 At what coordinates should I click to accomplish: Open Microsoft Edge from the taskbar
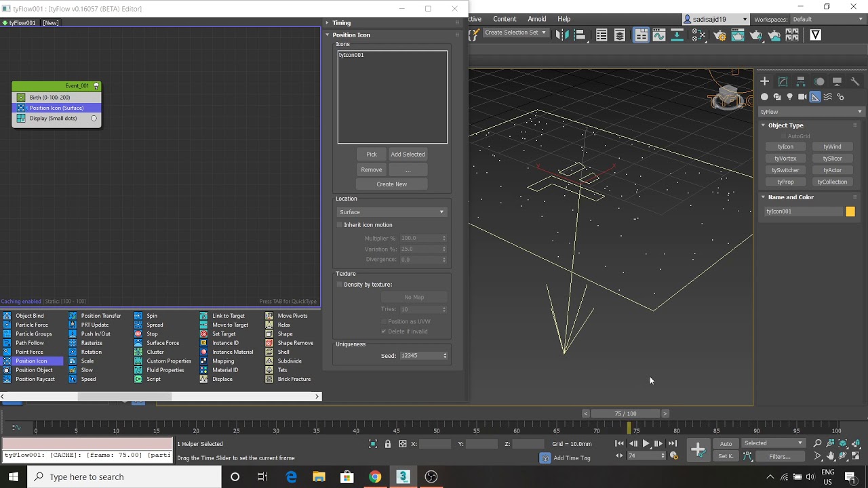[291, 476]
